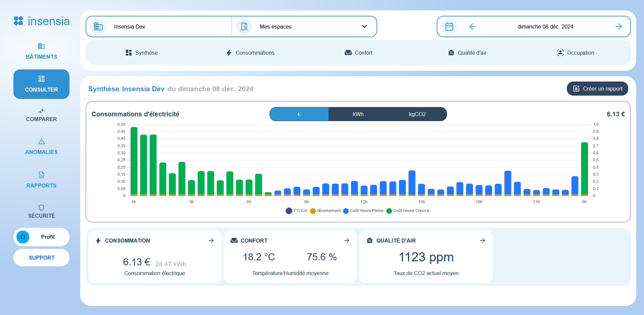Click the 6.13 € total above chart
Viewport: 644px width, 315px height.
click(x=616, y=114)
